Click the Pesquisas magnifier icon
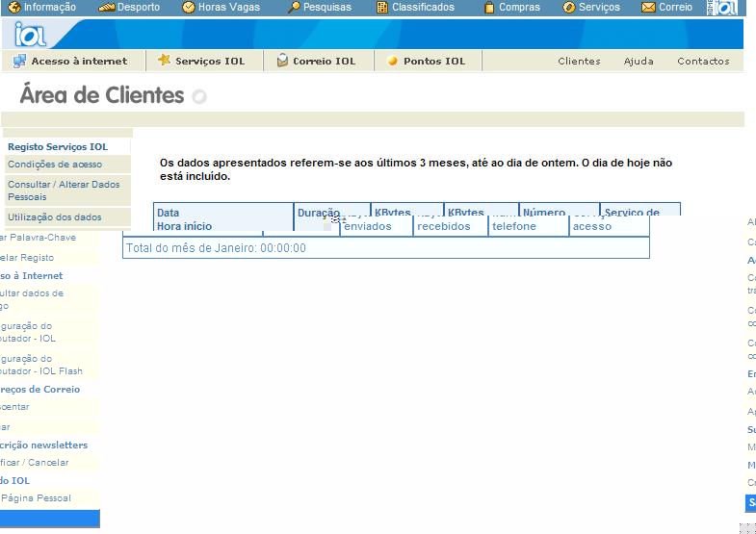 coord(294,8)
